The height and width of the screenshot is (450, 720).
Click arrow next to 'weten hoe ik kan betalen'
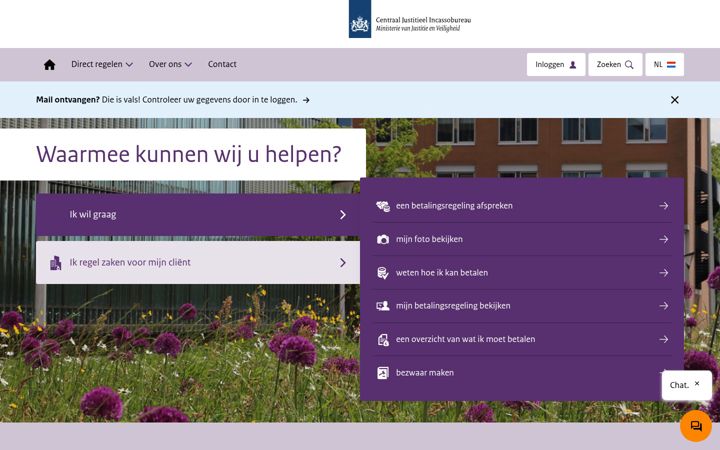coord(664,273)
